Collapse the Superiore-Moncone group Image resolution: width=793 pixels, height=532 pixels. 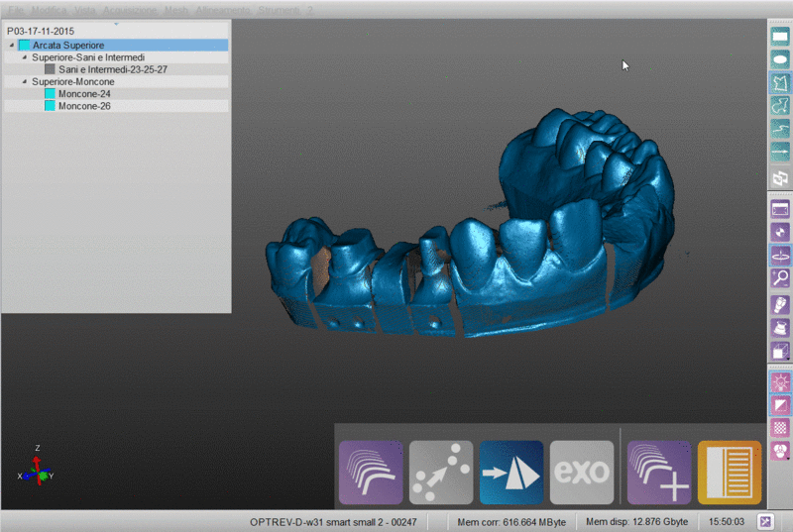click(x=24, y=82)
